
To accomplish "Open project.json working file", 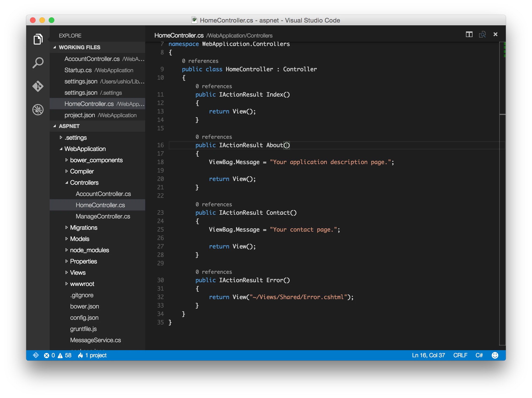I will (97, 115).
